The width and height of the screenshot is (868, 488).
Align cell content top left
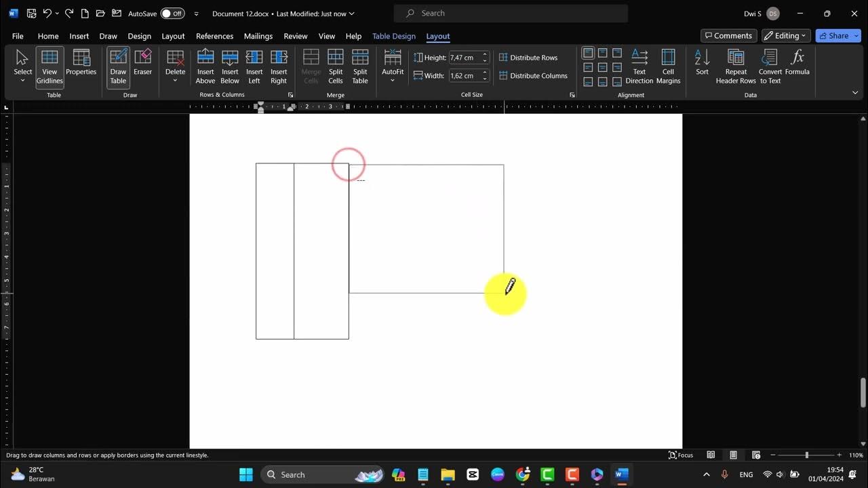tap(588, 53)
